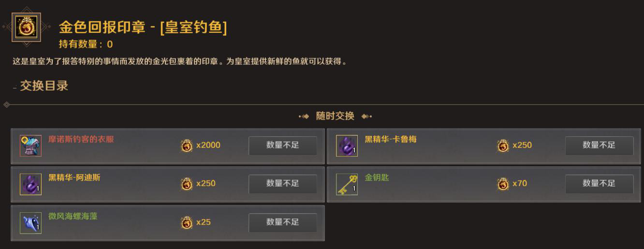Click the 微风海螺海藻 blue conch icon
Image resolution: width=644 pixels, height=249 pixels.
click(30, 223)
